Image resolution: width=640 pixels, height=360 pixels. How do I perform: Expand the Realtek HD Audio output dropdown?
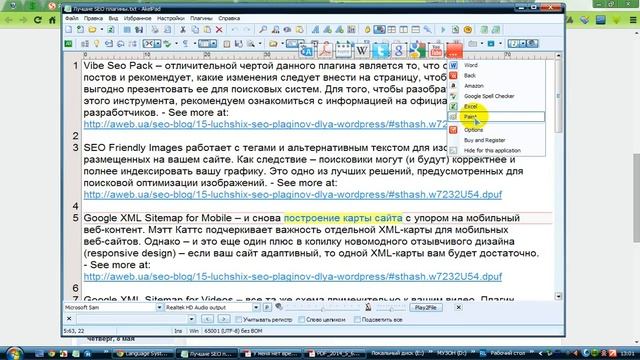tap(256, 308)
